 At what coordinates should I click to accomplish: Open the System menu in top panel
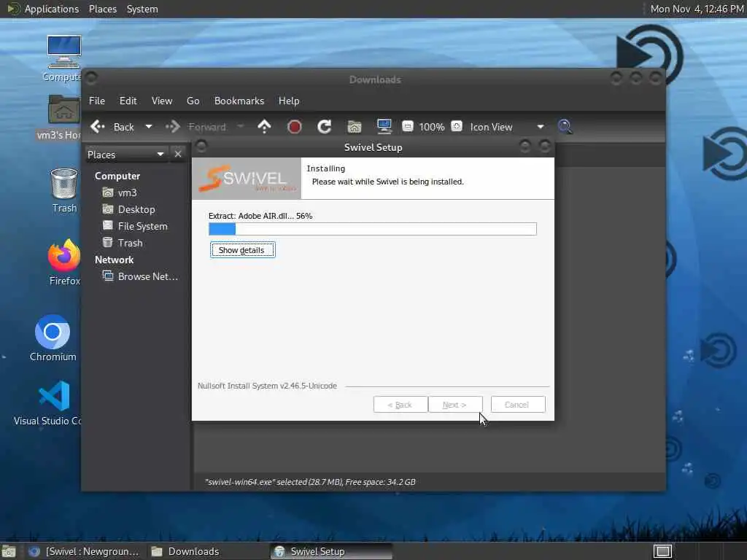[142, 9]
